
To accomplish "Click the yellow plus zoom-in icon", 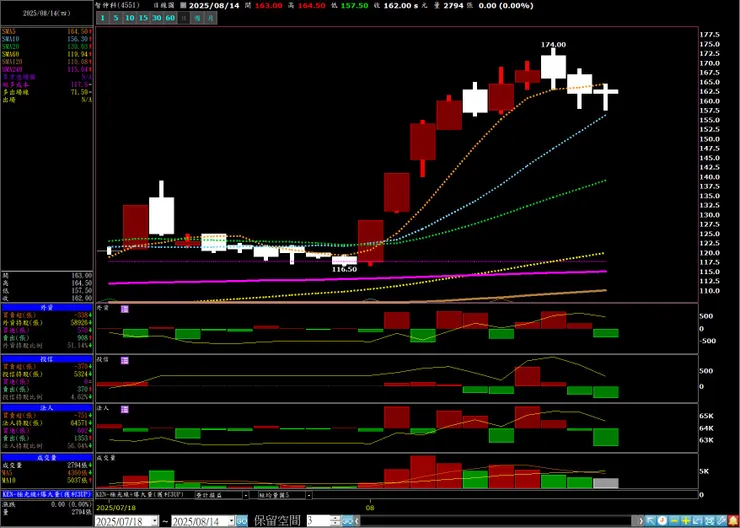I will click(x=686, y=521).
